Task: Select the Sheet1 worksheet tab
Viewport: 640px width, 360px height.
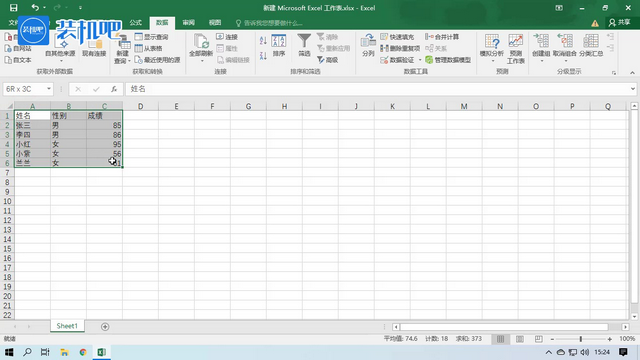Action: 67,326
